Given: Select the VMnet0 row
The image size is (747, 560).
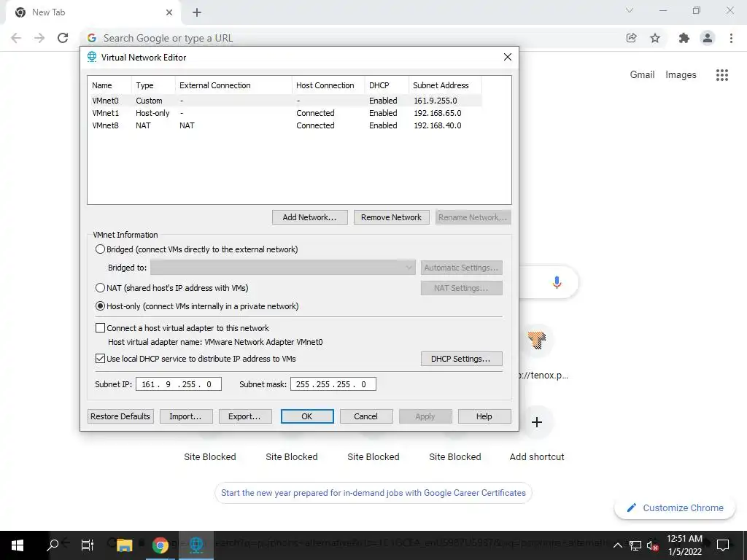Looking at the screenshot, I should pyautogui.click(x=286, y=101).
